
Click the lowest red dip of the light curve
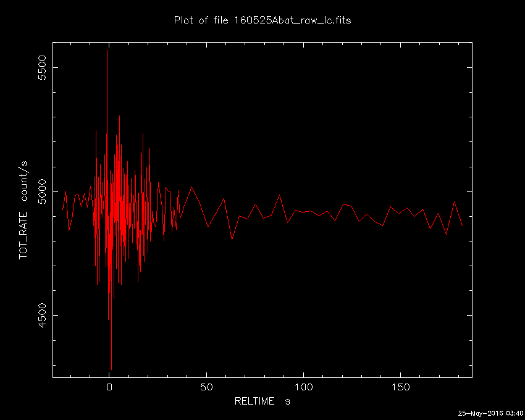pyautogui.click(x=111, y=369)
